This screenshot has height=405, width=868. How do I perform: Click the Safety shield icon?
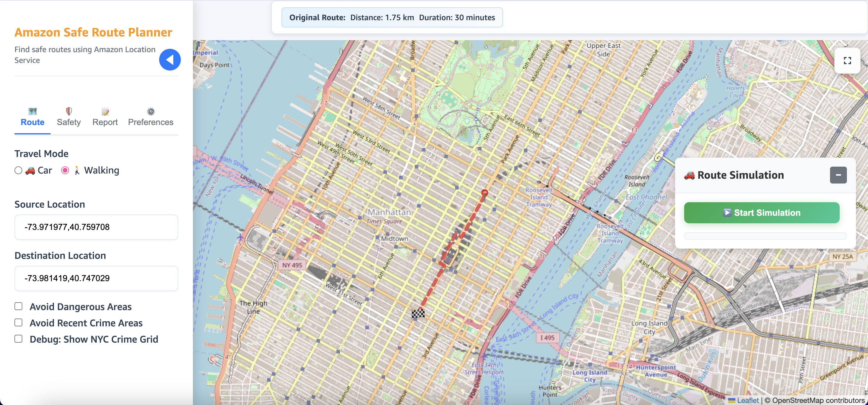point(69,111)
